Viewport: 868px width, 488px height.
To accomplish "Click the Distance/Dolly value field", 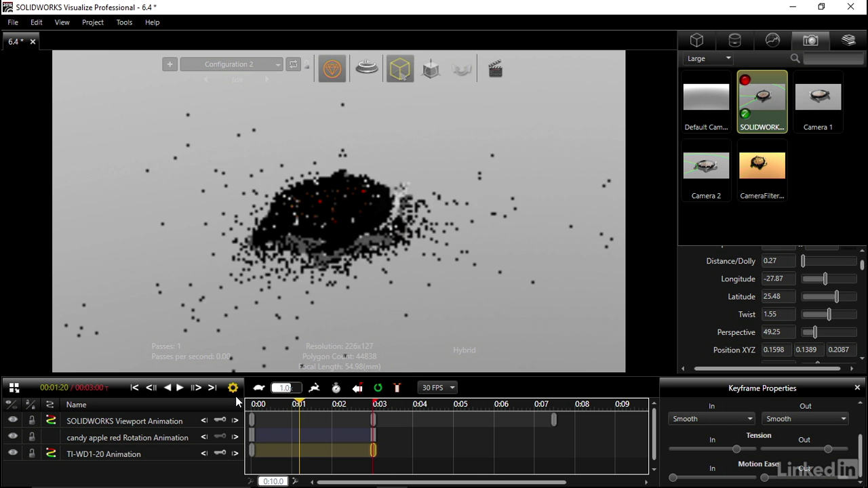I will point(778,261).
